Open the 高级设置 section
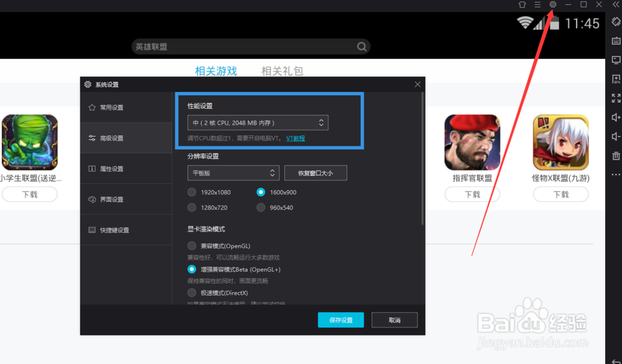The image size is (622, 364). 126,138
